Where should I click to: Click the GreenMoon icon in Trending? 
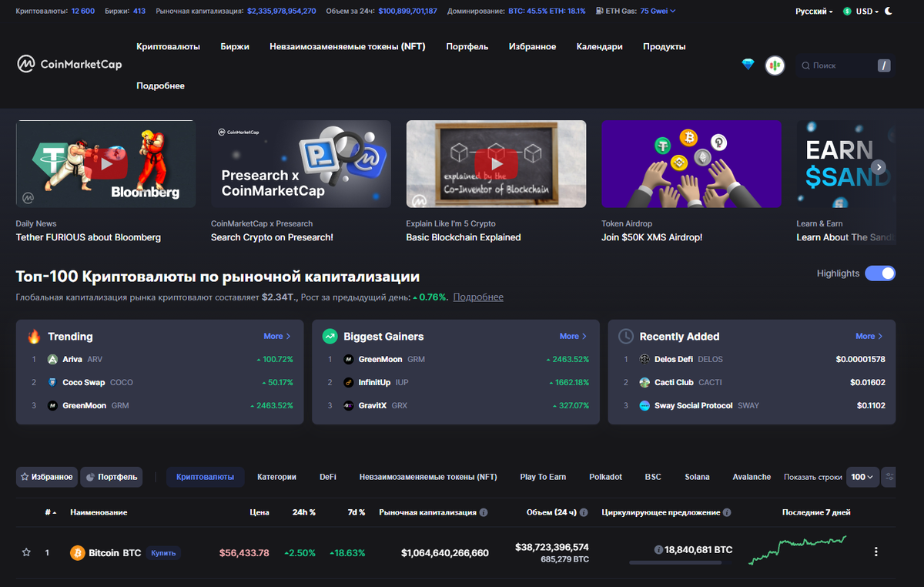point(52,405)
